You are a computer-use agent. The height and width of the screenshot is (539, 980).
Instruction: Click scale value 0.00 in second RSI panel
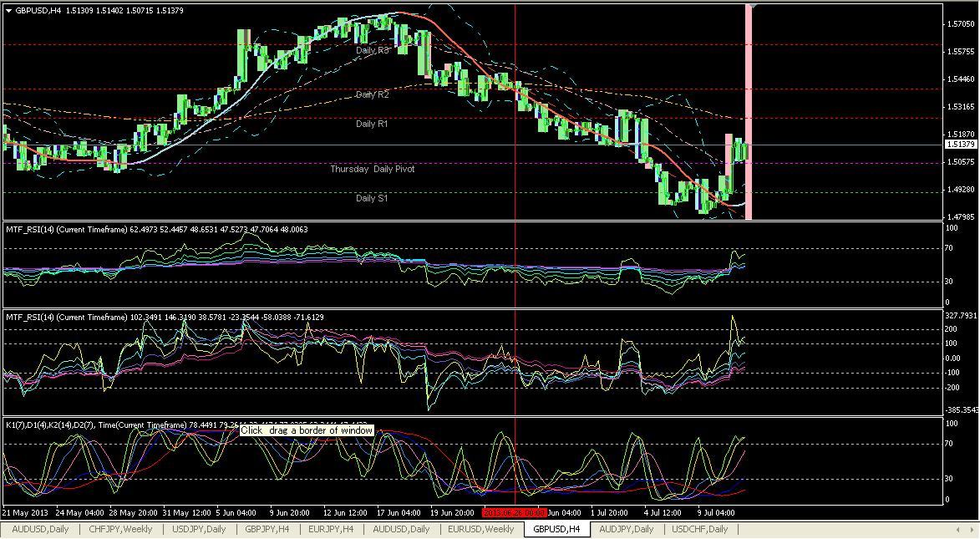952,358
